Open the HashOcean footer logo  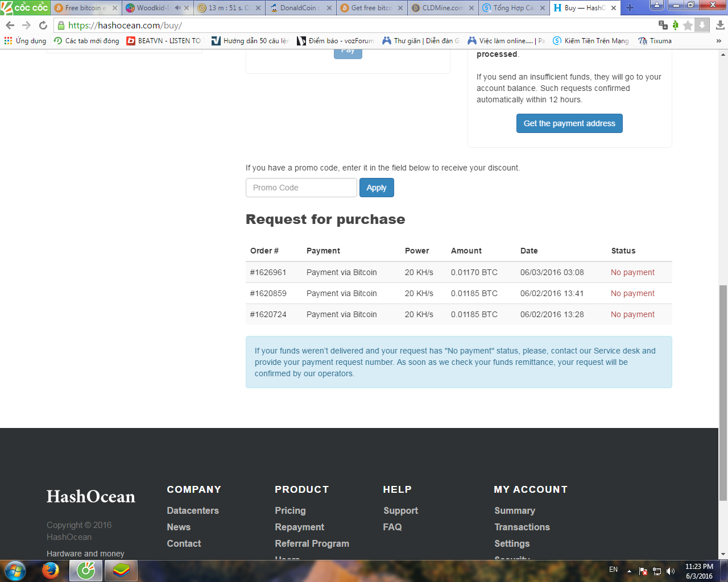coord(91,497)
